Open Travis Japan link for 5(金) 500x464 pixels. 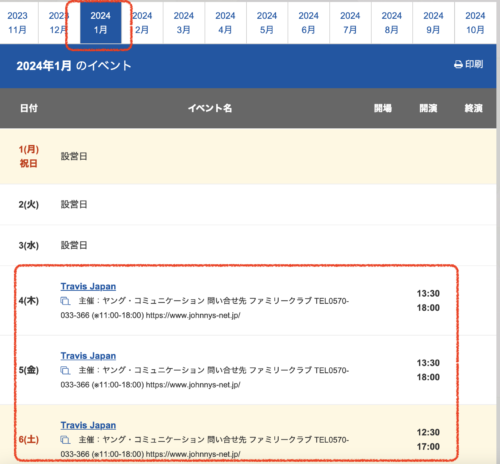88,356
